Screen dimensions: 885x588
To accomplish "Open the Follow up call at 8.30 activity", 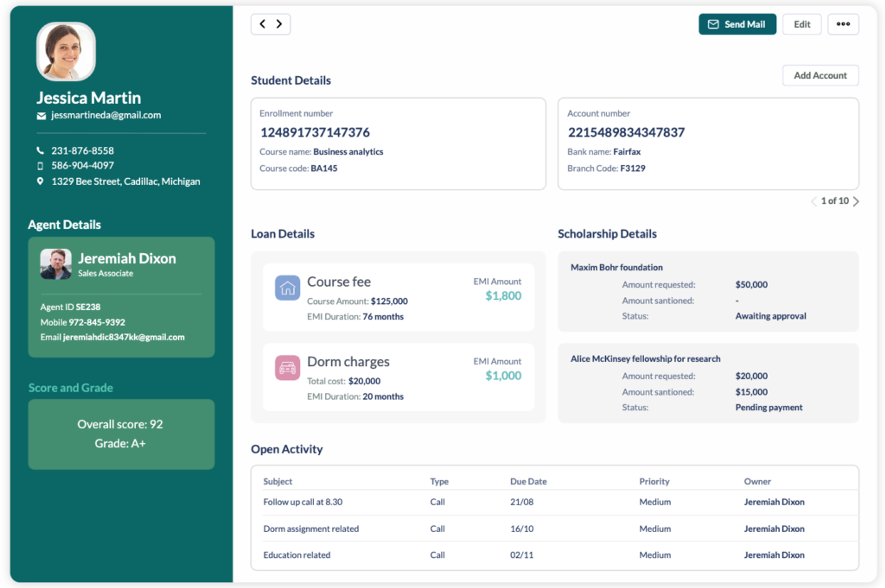I will (303, 502).
